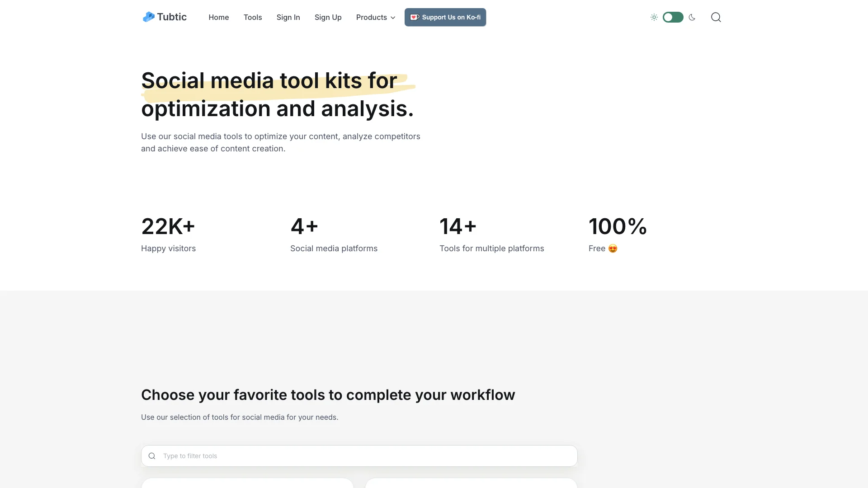The image size is (868, 488).
Task: Go to the Home page link
Action: pos(218,17)
